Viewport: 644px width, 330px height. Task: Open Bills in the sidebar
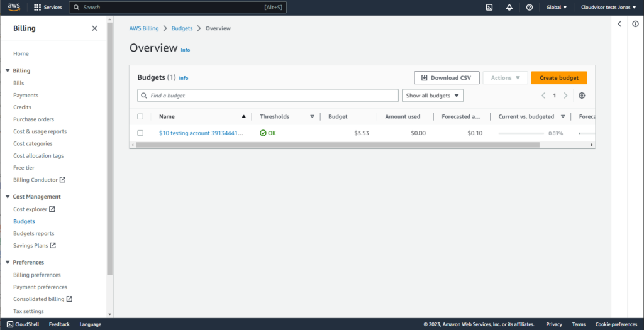point(18,83)
